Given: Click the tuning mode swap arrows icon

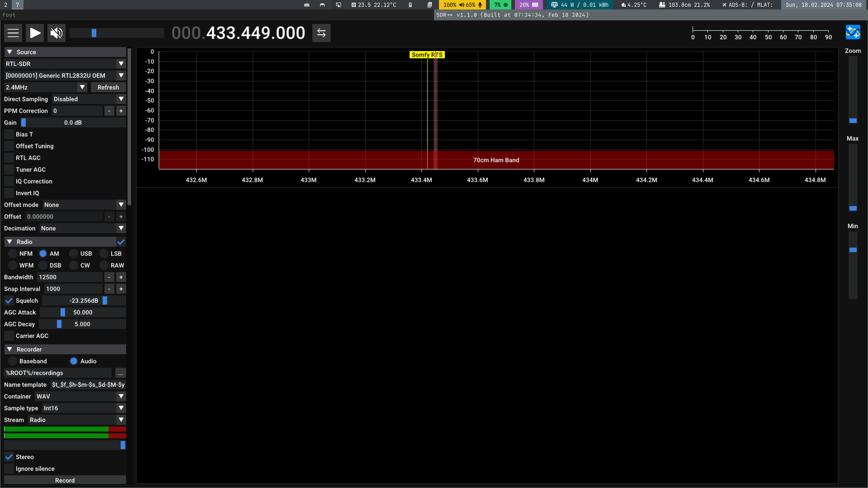Looking at the screenshot, I should (x=321, y=33).
